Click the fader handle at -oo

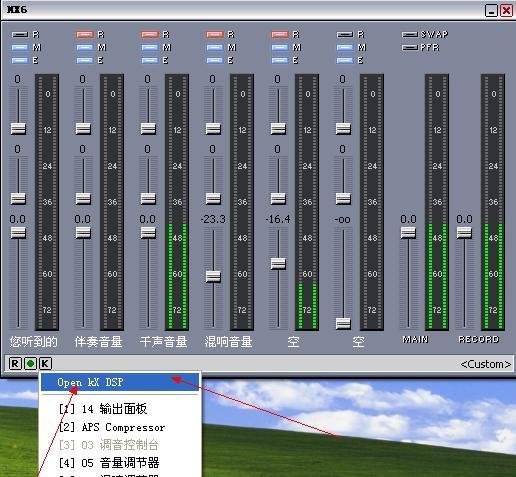(343, 323)
